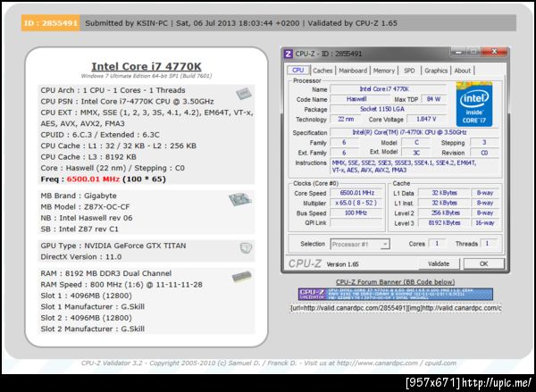Click the Windows 7 Ultimate Edition subtitle

tap(147, 76)
